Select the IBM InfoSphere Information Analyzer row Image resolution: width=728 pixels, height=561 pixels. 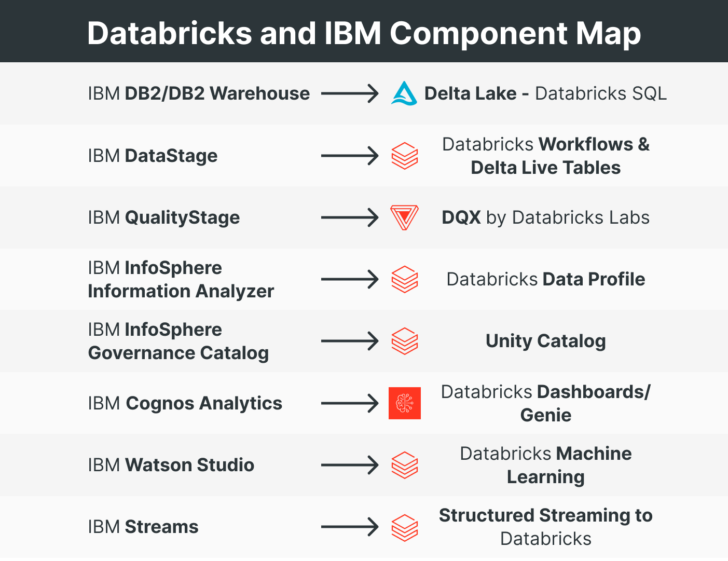tap(181, 279)
